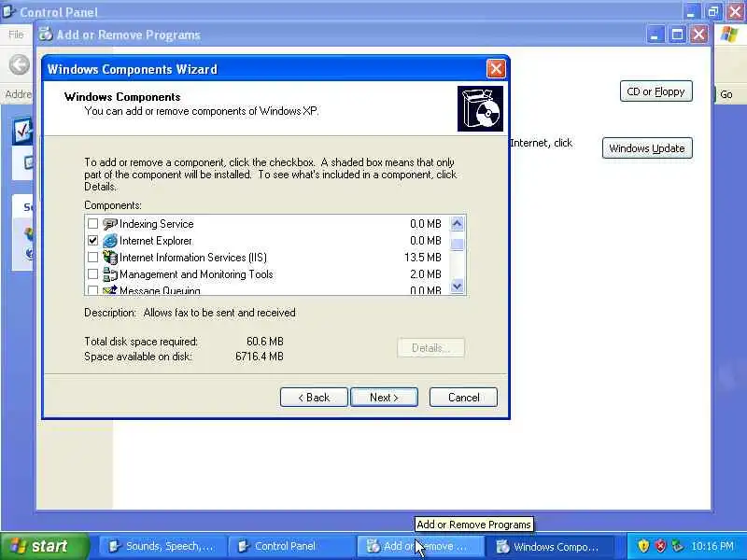Click Add or Remove Programs title icon
Viewport: 747px width, 560px height.
[46, 35]
